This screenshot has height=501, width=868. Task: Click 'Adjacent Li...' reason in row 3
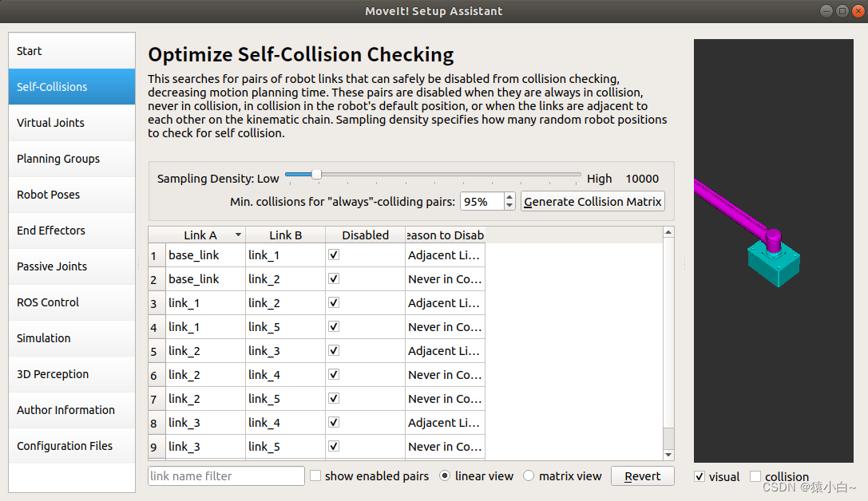point(445,303)
